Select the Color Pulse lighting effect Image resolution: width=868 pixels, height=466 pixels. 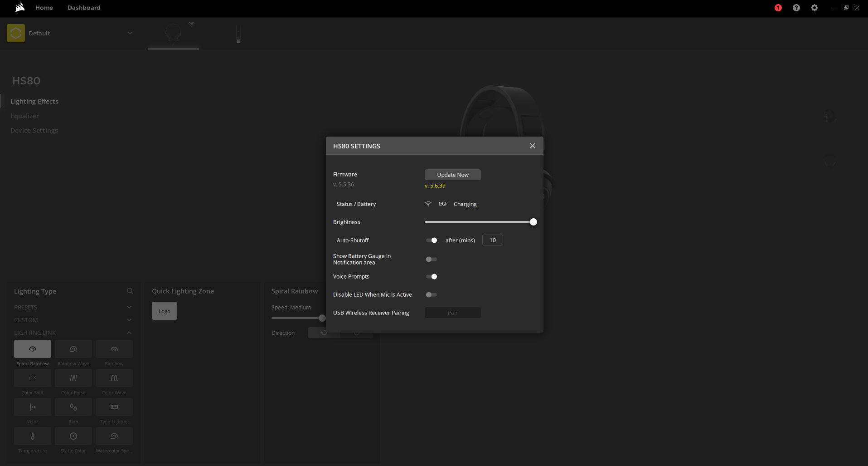click(73, 378)
